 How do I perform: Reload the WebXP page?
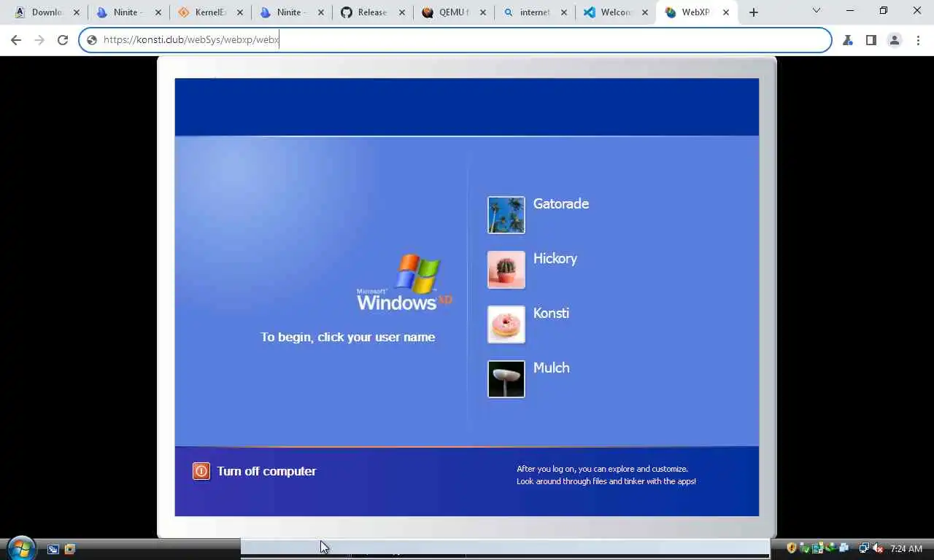pyautogui.click(x=63, y=40)
